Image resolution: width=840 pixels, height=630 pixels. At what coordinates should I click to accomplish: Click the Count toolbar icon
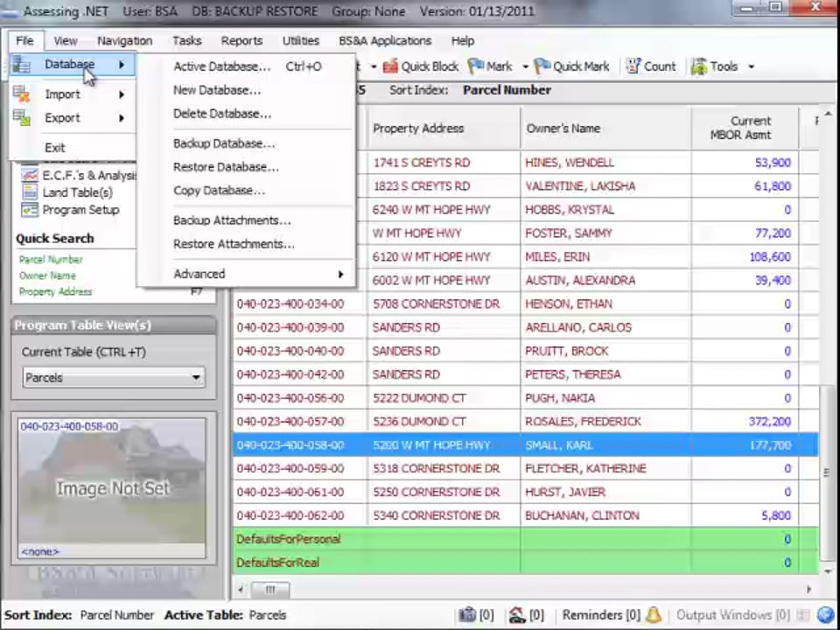[x=633, y=66]
